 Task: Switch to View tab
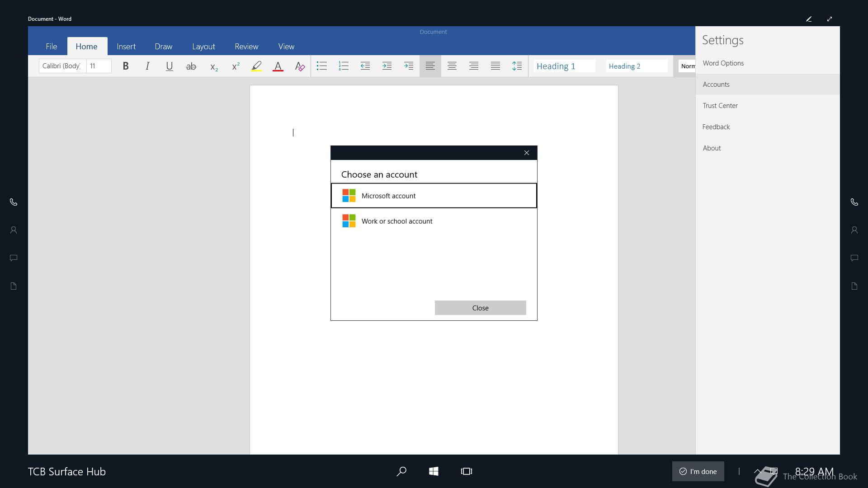click(286, 47)
